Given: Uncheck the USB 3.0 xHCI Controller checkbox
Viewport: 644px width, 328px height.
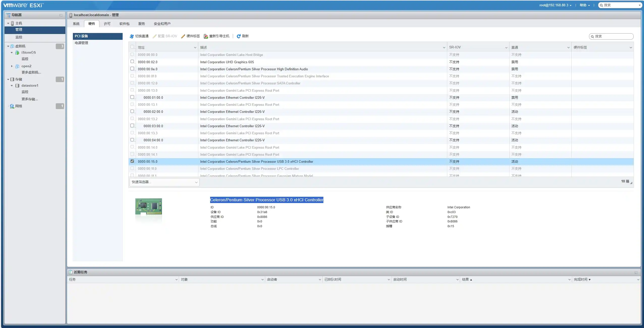Looking at the screenshot, I should tap(132, 161).
